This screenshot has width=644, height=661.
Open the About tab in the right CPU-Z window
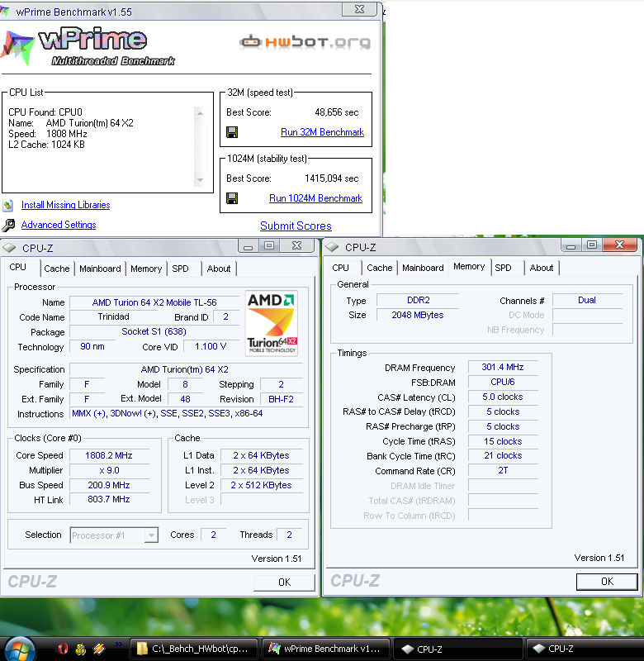pos(542,268)
